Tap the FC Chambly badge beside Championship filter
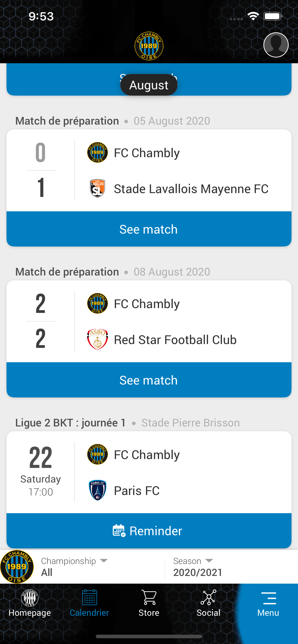 coord(17,567)
